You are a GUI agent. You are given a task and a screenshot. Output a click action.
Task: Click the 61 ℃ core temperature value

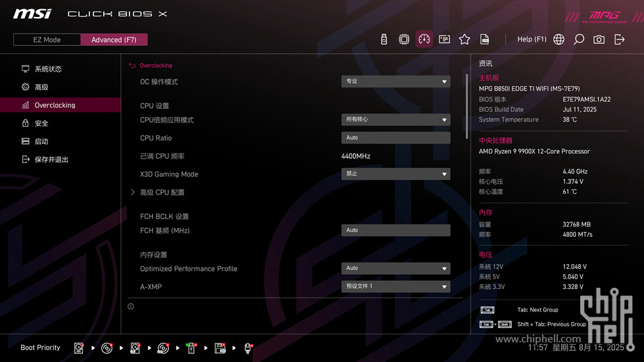click(x=570, y=192)
